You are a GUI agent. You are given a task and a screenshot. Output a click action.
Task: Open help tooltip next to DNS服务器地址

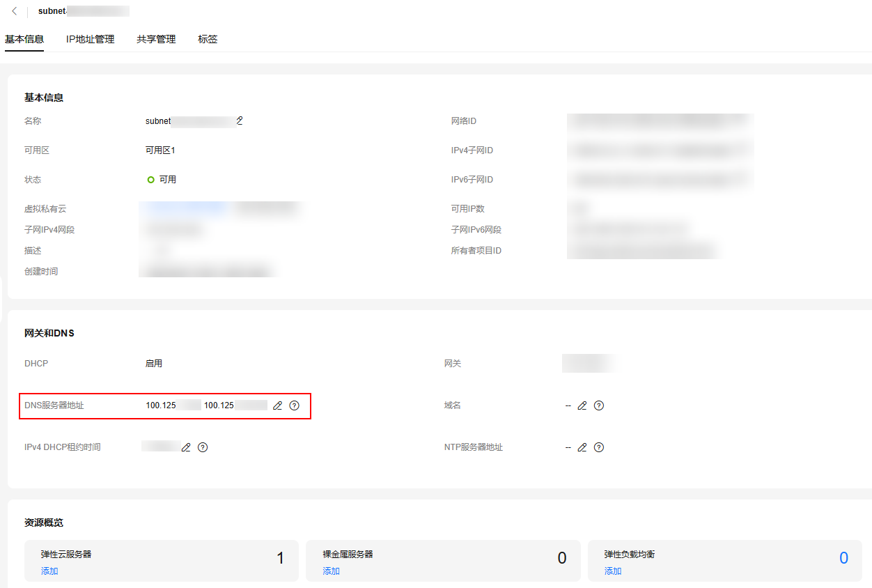pos(294,405)
